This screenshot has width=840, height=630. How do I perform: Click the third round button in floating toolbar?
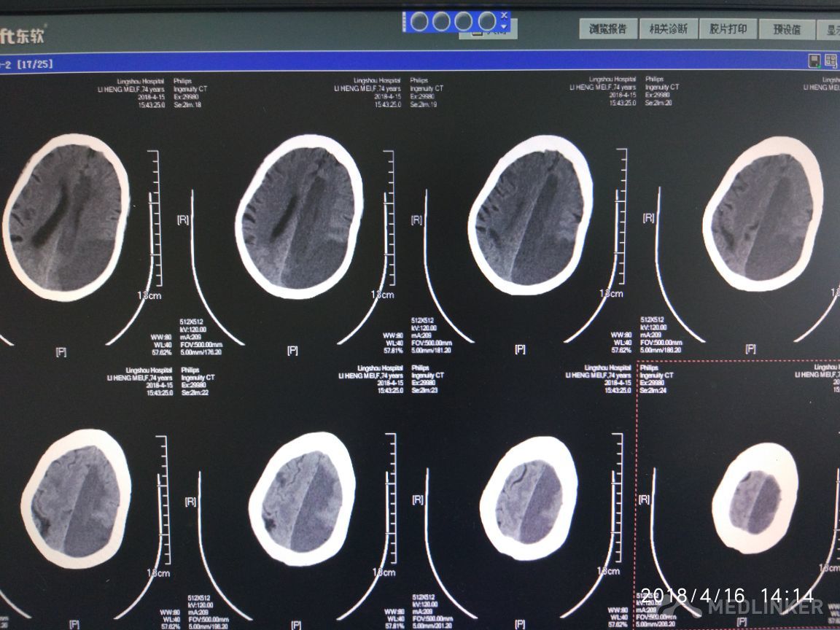(x=464, y=22)
